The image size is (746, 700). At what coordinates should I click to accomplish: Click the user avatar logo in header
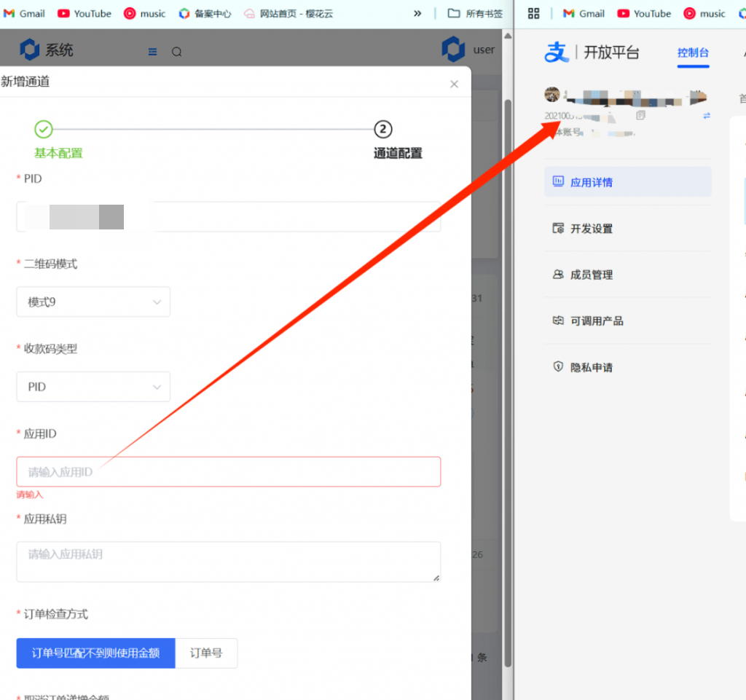pyautogui.click(x=453, y=50)
